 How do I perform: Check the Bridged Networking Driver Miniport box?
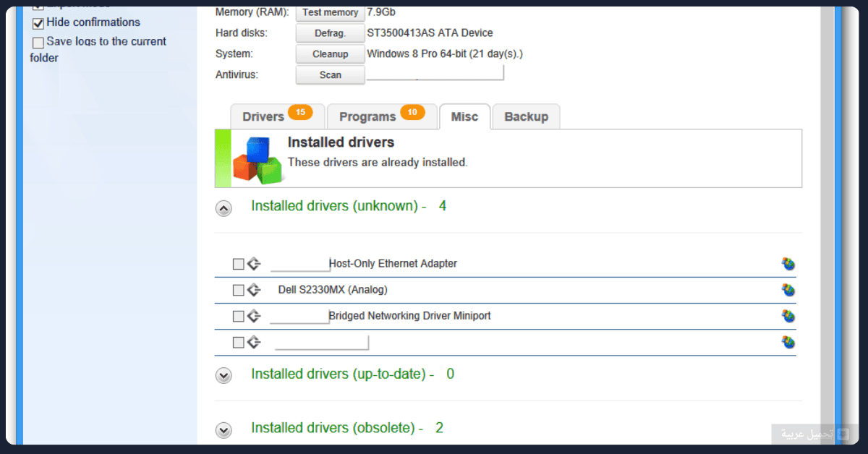[238, 316]
